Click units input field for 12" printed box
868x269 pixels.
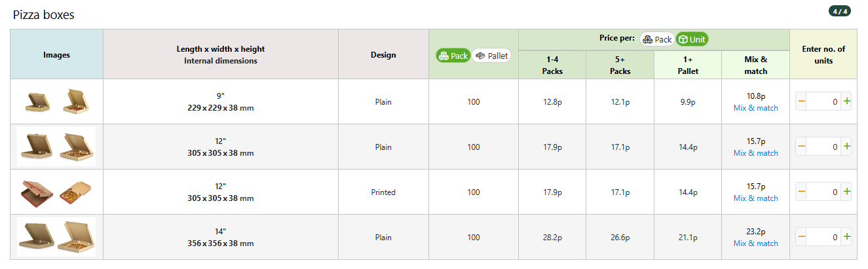pos(823,192)
